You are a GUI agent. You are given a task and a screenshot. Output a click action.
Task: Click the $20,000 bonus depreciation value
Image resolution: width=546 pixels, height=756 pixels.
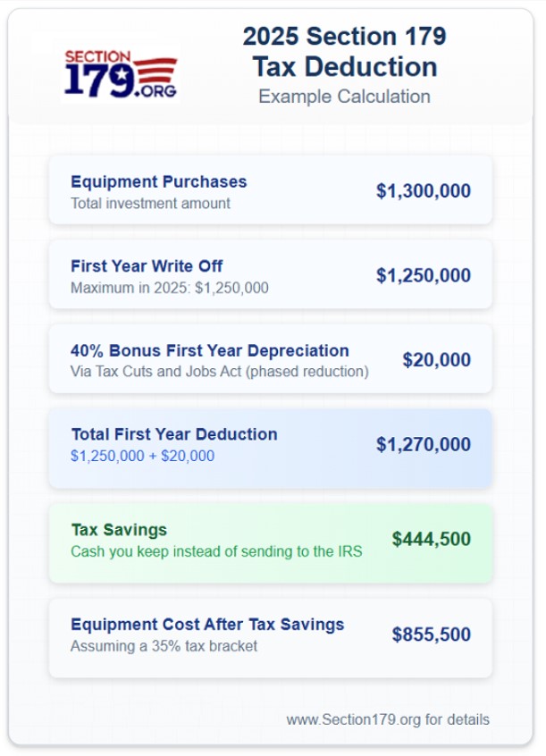[x=436, y=360]
